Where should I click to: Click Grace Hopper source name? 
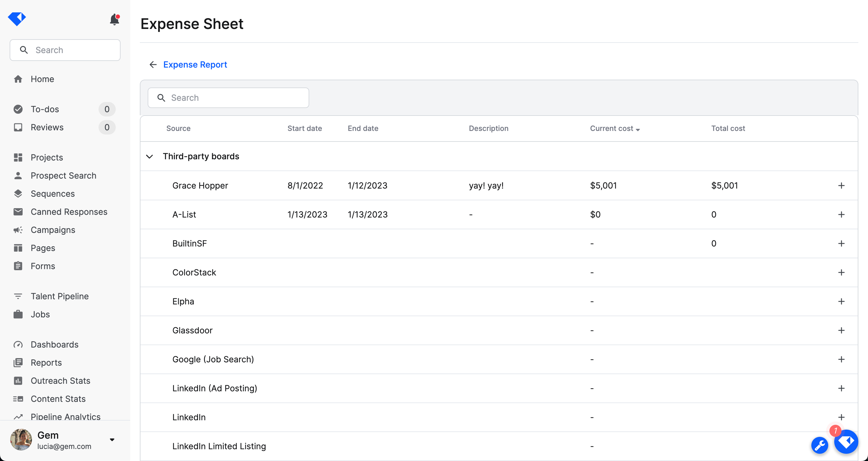pyautogui.click(x=200, y=186)
